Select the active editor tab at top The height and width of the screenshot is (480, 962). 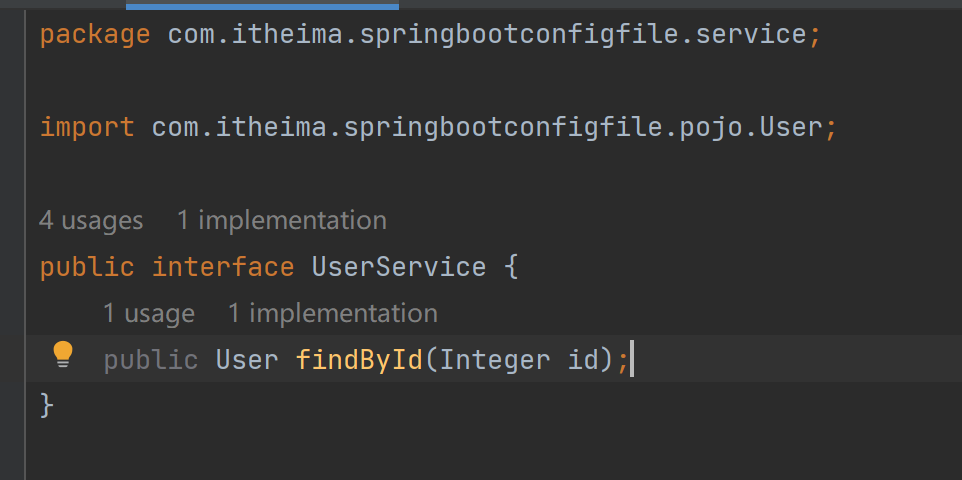click(x=262, y=5)
